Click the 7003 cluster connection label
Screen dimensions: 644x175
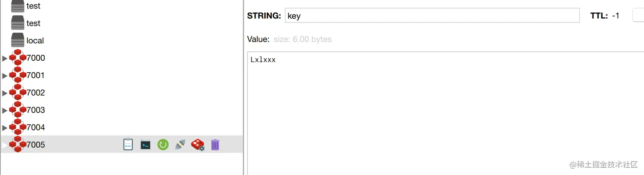(36, 110)
